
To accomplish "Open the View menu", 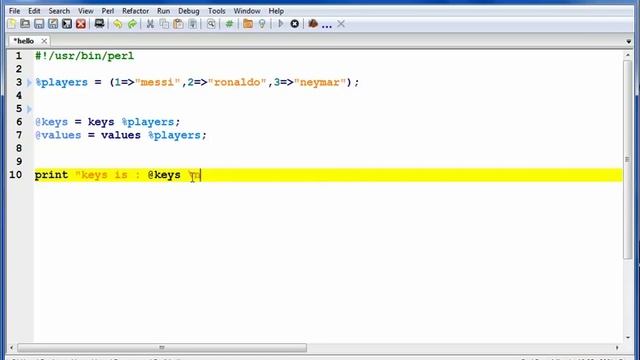I will [86, 11].
